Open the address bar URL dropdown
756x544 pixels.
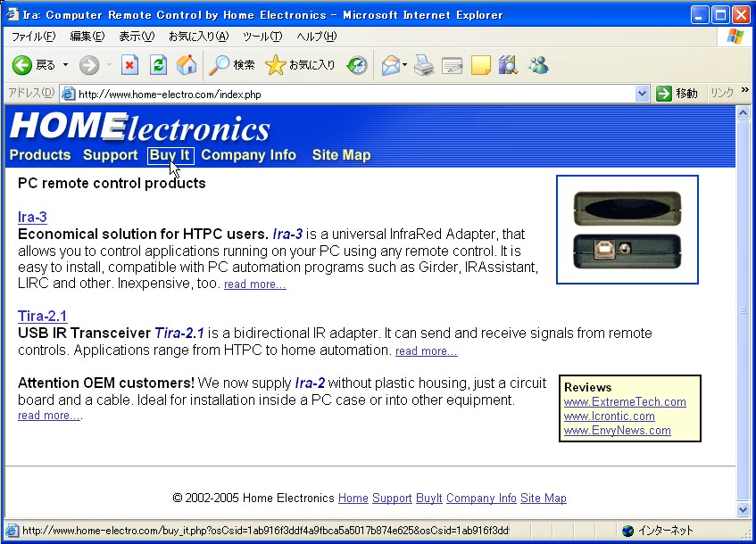click(x=642, y=94)
